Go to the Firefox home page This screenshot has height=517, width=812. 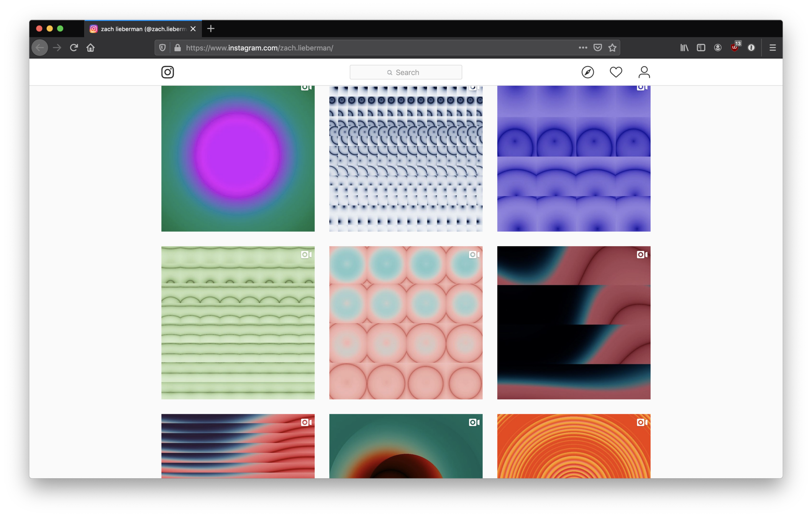tap(90, 48)
